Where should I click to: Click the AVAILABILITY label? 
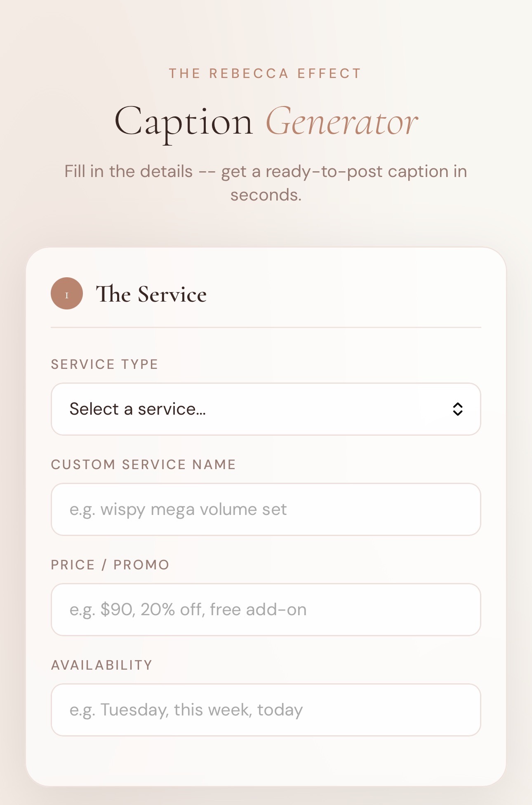pyautogui.click(x=101, y=665)
